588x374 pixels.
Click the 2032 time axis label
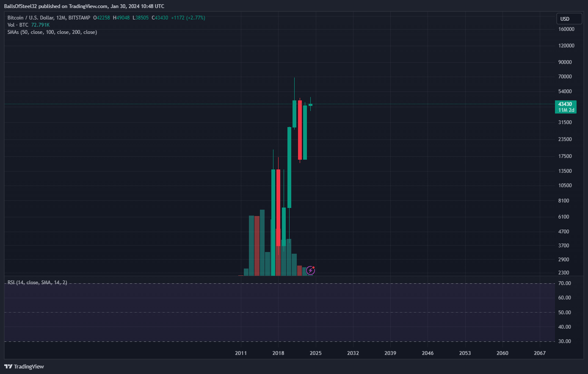point(353,353)
